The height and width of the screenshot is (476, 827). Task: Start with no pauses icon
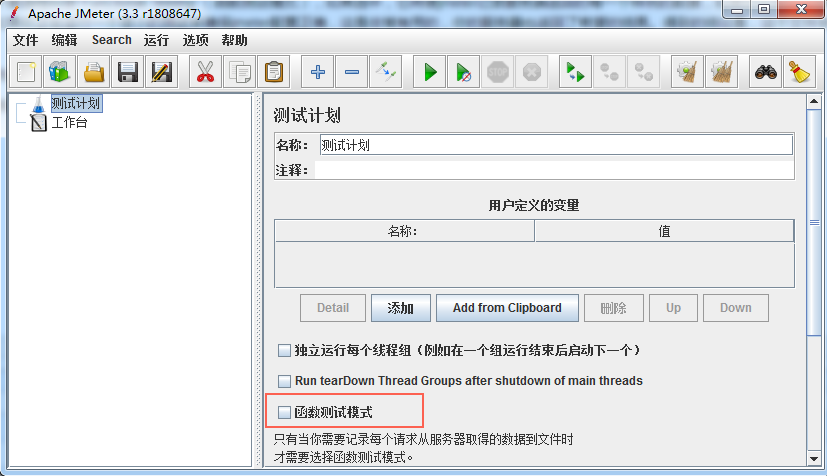[464, 72]
